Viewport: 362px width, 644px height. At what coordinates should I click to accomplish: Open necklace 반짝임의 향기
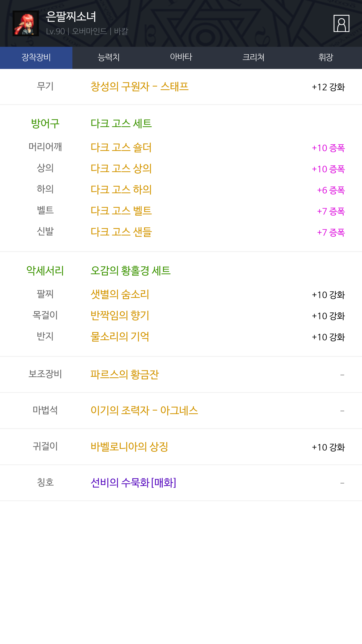pyautogui.click(x=120, y=315)
